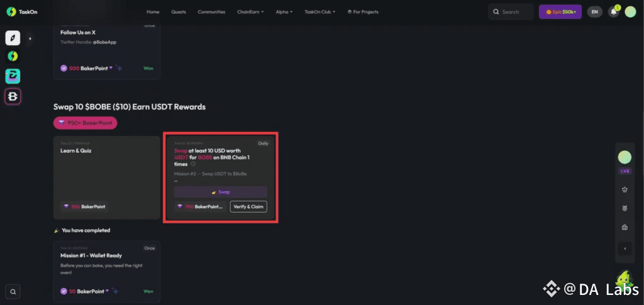The image size is (644, 305).
Task: Select the Bobe B community icon in sidebar
Action: 13,97
